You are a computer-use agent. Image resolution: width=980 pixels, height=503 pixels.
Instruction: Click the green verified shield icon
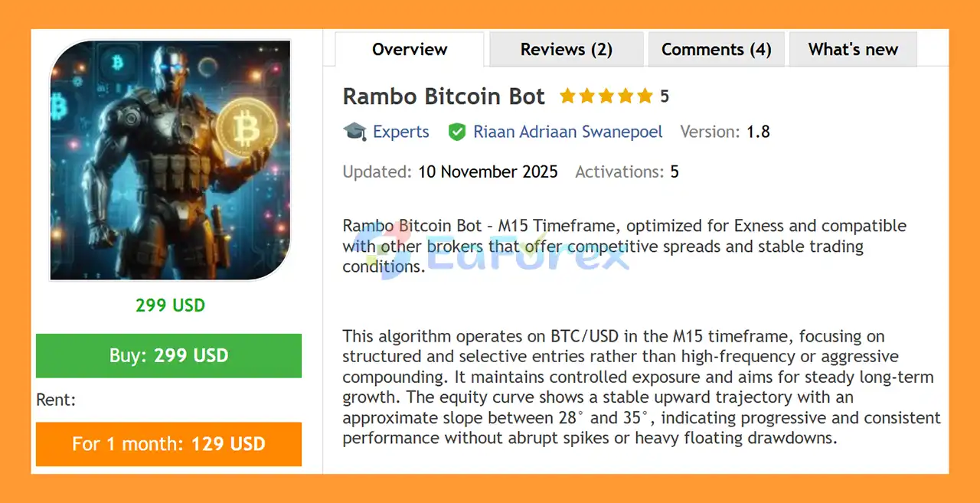[457, 132]
